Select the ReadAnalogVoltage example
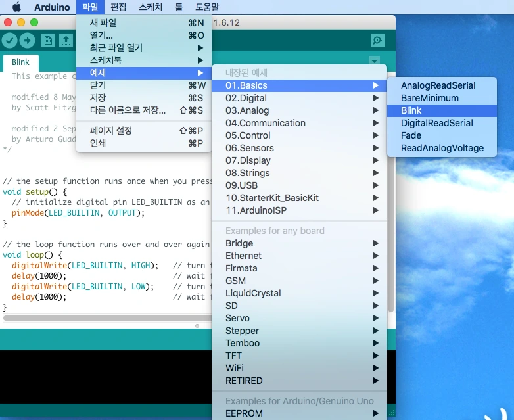This screenshot has width=514, height=420. (442, 148)
